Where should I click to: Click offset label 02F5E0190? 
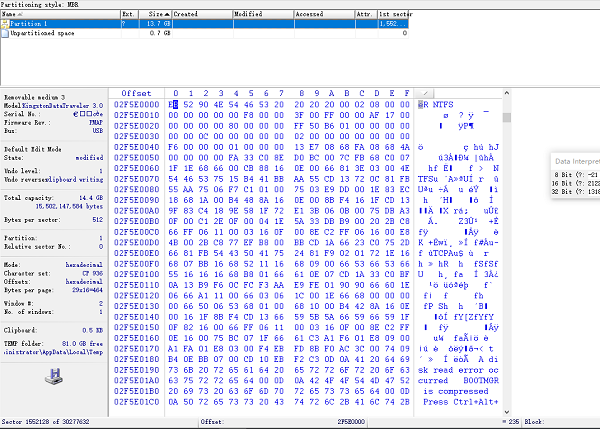tap(137, 370)
